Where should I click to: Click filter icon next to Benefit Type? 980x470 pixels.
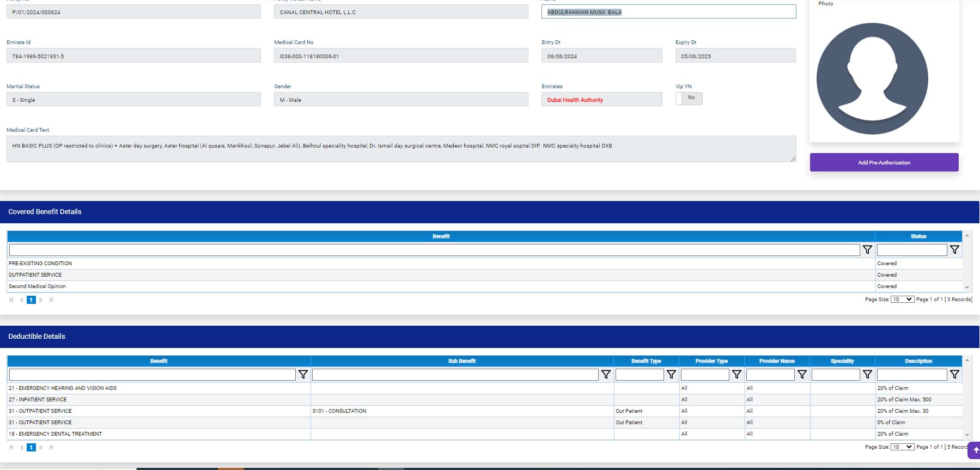[x=671, y=375]
